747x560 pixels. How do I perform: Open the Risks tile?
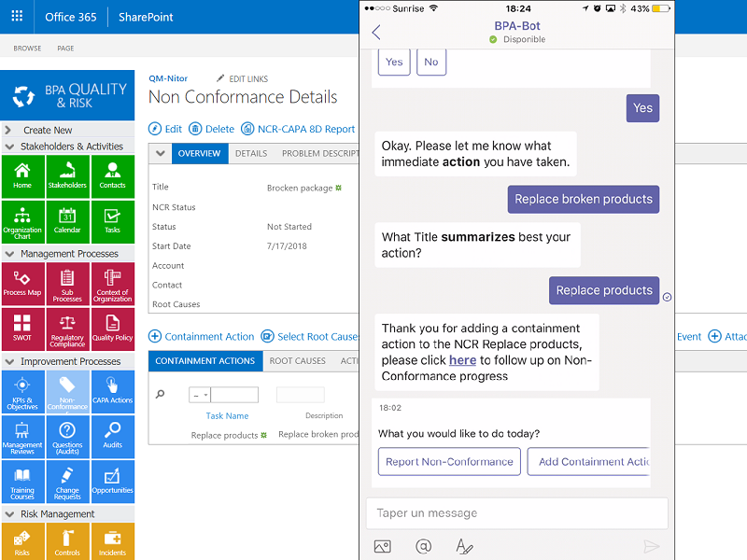click(x=22, y=542)
